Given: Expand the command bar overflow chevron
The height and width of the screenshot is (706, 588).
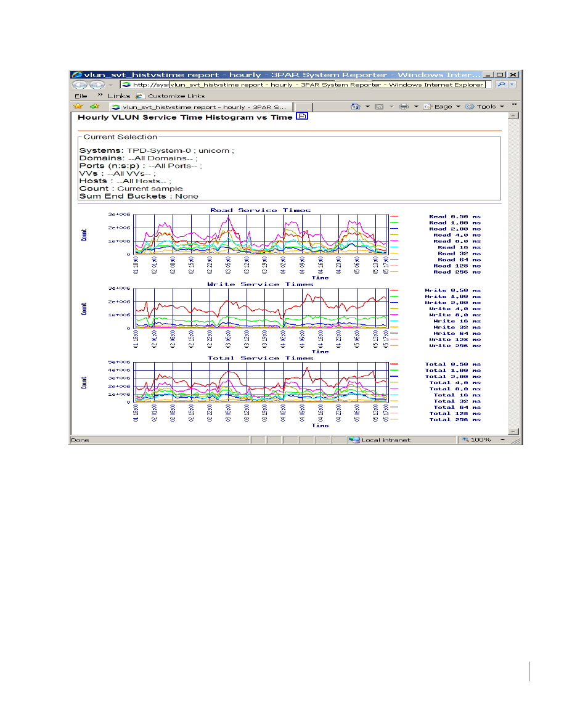Looking at the screenshot, I should pos(514,104).
